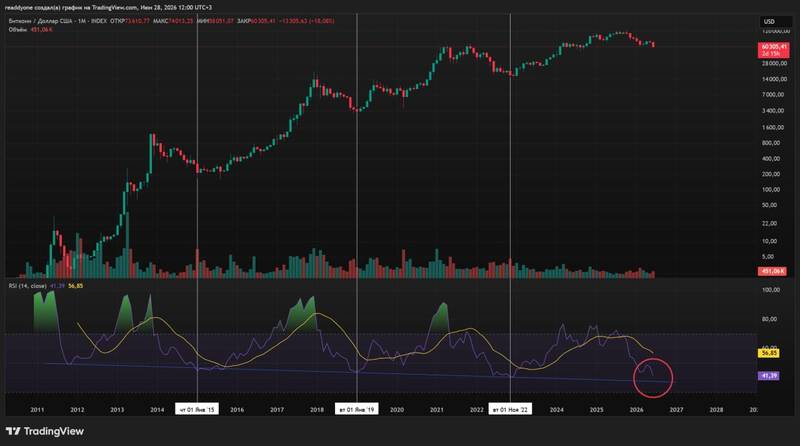Click the 800,00 price scale value

(770, 143)
